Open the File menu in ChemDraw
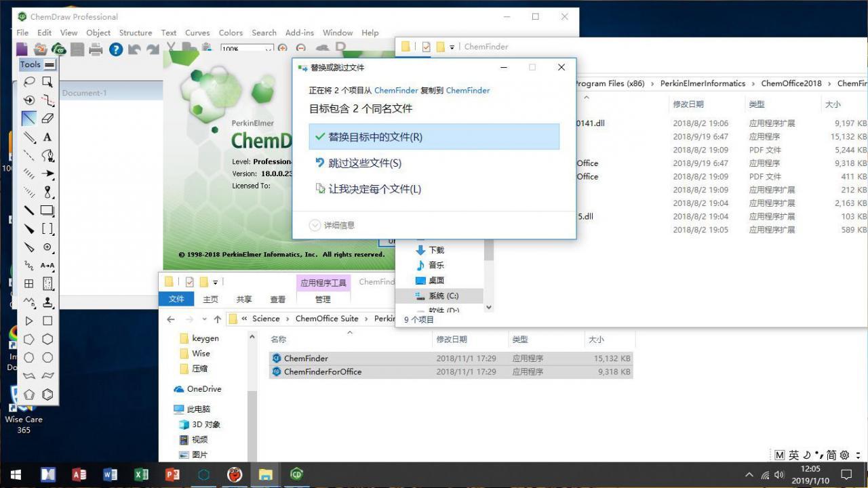868x488 pixels. pyautogui.click(x=22, y=33)
